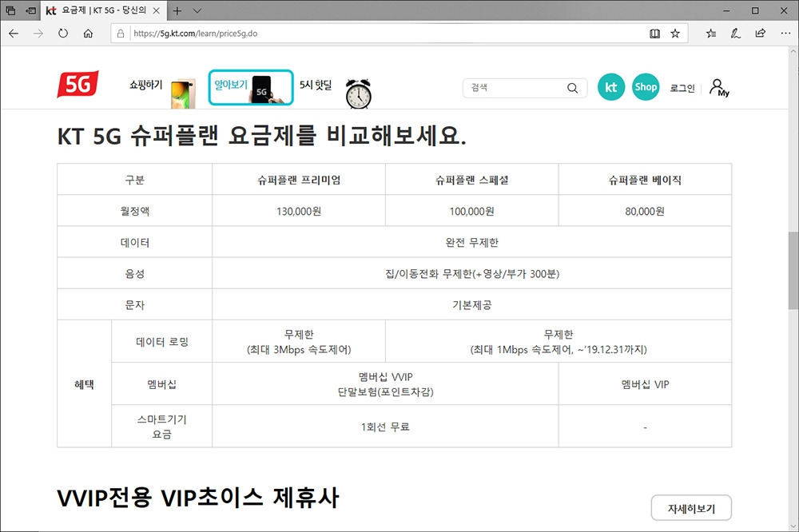Share this page icon
The image size is (799, 532).
[761, 34]
